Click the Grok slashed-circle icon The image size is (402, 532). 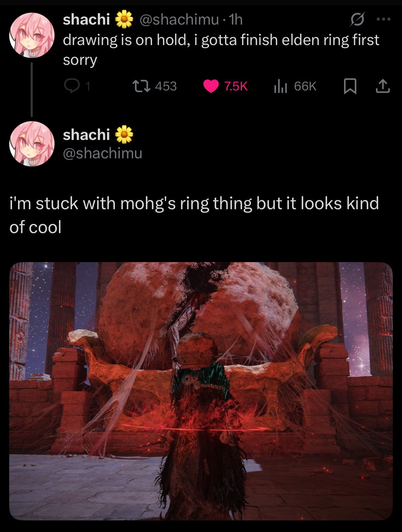coord(357,19)
